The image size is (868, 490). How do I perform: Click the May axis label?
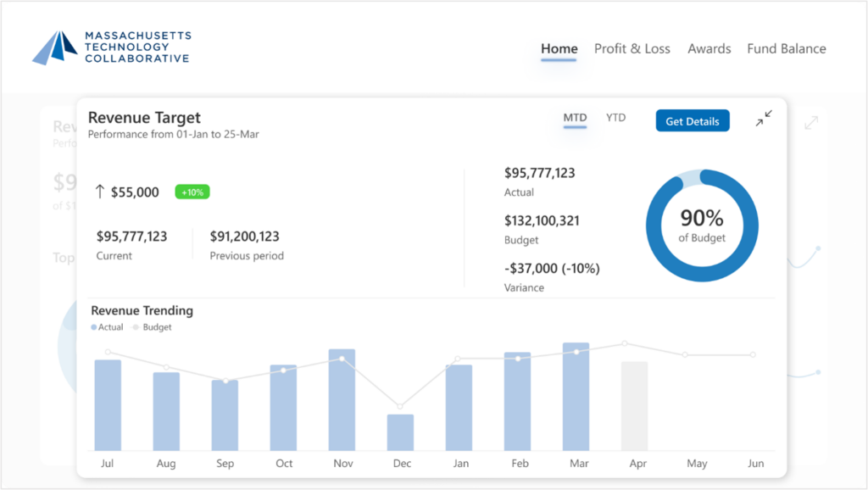coord(697,464)
